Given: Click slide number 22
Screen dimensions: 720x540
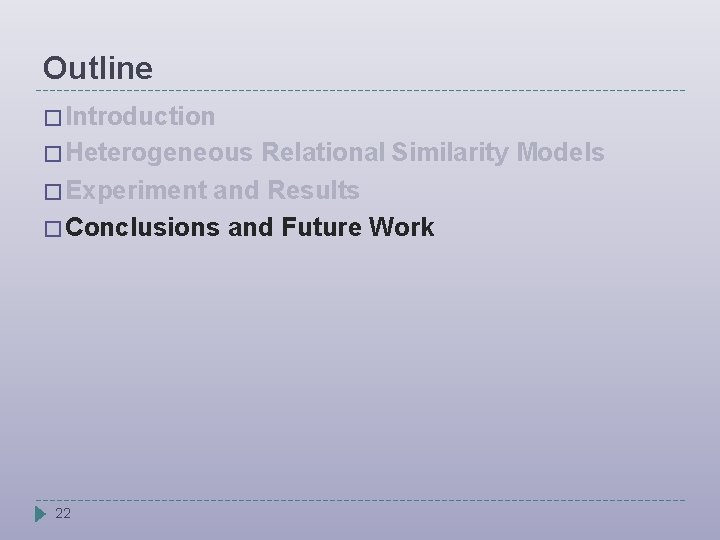Looking at the screenshot, I should click(63, 514).
